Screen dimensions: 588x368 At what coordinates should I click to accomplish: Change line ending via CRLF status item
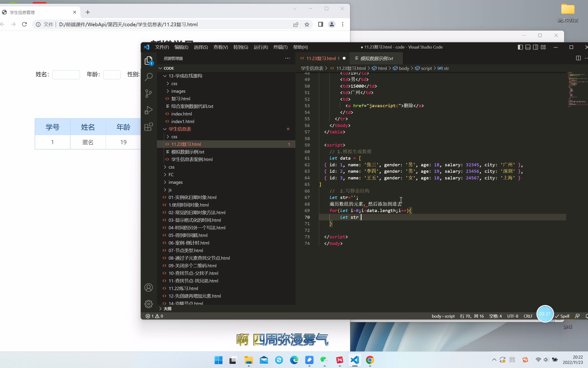[x=528, y=316]
